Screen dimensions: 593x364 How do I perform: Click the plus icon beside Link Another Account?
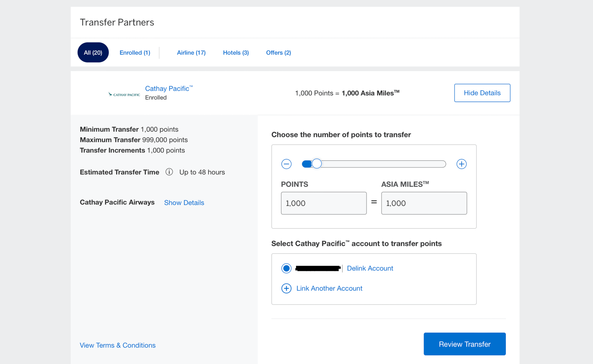pos(286,288)
